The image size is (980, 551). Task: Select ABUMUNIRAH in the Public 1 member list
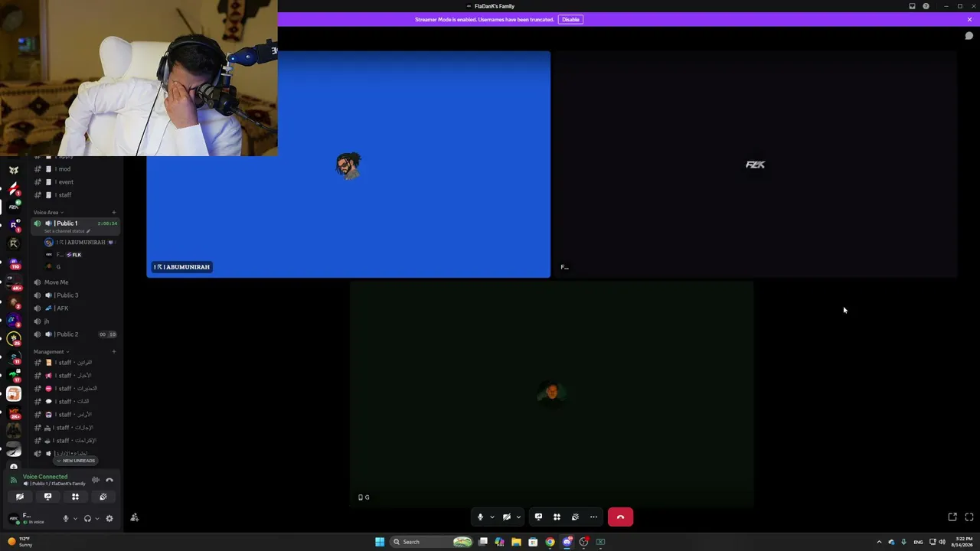tap(80, 243)
